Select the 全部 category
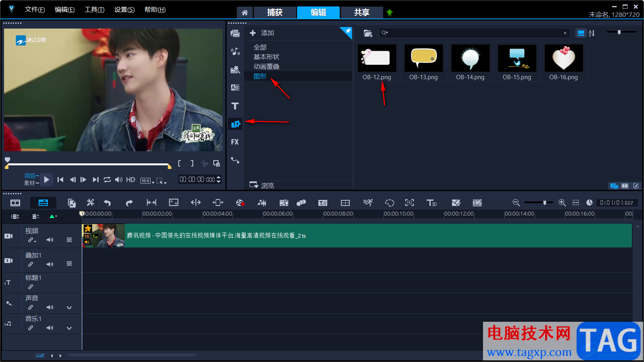This screenshot has height=362, width=644. (260, 47)
